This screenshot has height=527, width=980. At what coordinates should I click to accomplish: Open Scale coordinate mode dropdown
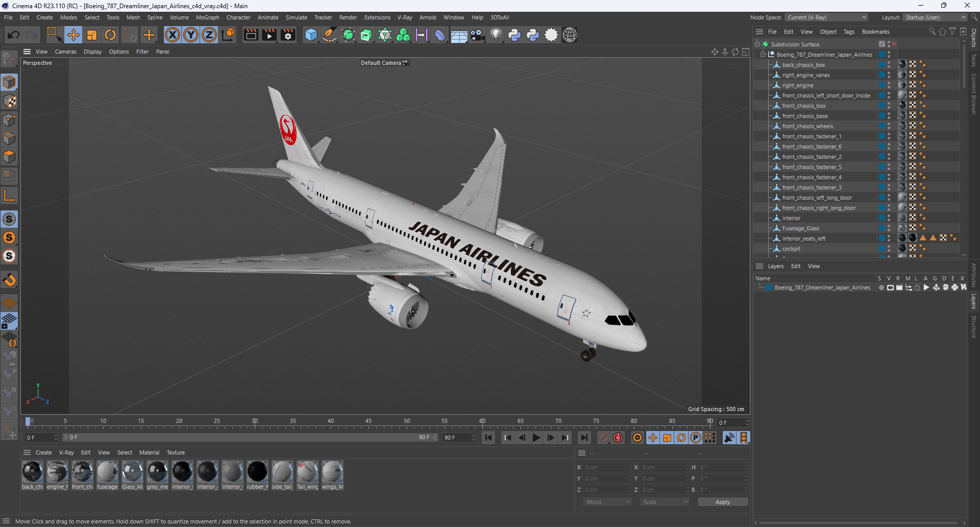pyautogui.click(x=665, y=502)
